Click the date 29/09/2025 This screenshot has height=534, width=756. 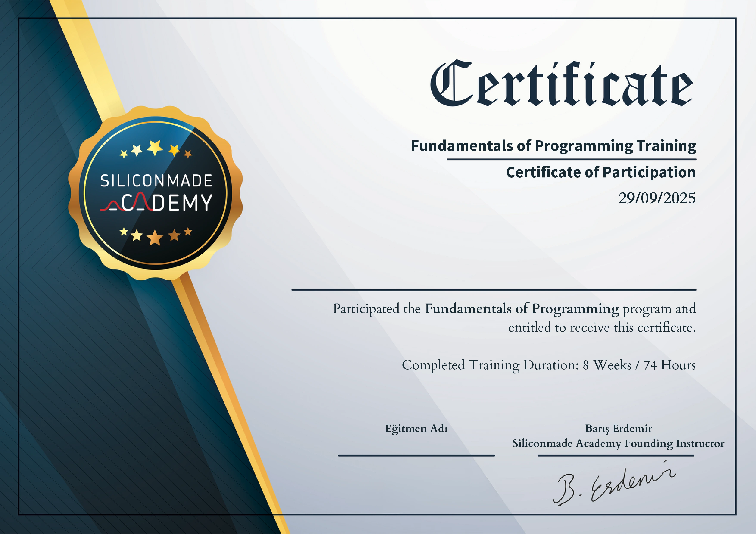(x=657, y=198)
